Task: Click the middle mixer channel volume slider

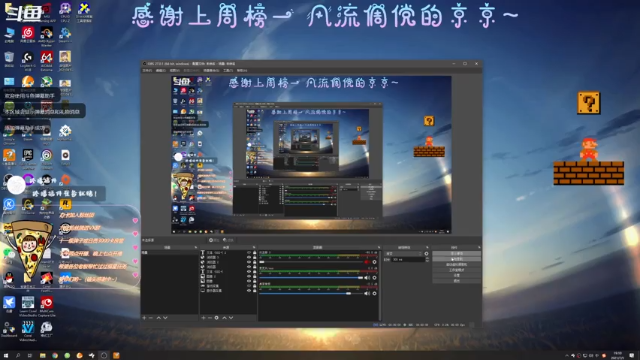Action: pyautogui.click(x=311, y=278)
